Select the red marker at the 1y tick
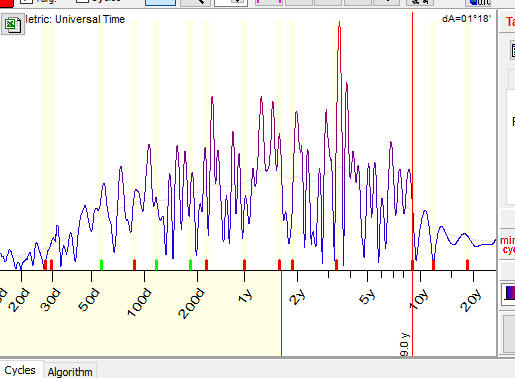 244,265
